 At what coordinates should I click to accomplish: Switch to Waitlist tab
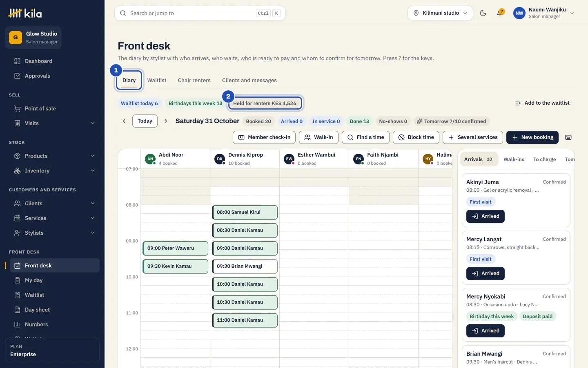click(x=157, y=81)
